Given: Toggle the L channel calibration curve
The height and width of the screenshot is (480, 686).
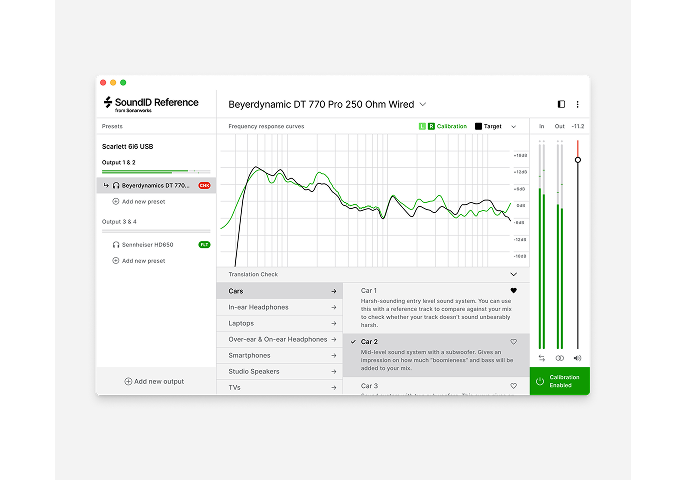Looking at the screenshot, I should 422,126.
